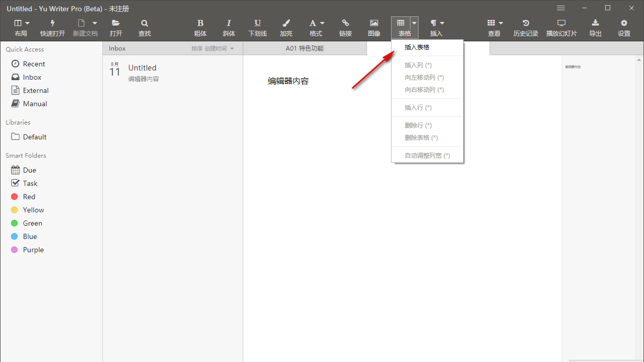
Task: Click the Inbox list header title
Action: 117,49
